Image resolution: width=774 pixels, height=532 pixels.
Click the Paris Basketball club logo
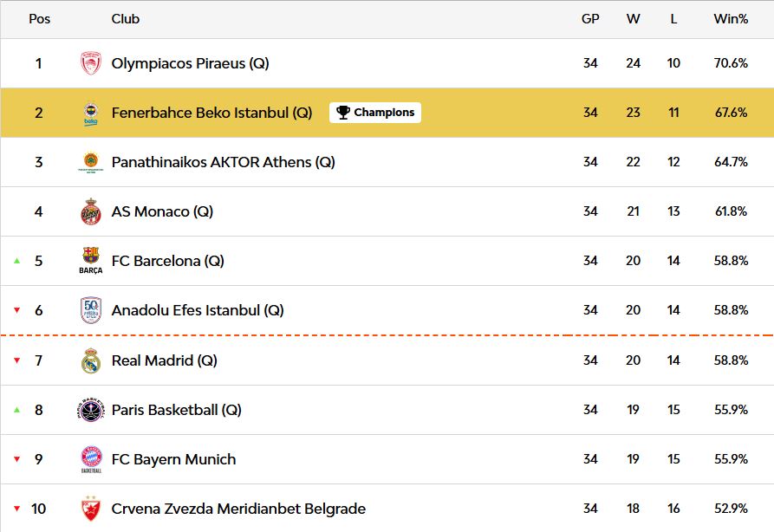click(x=91, y=410)
